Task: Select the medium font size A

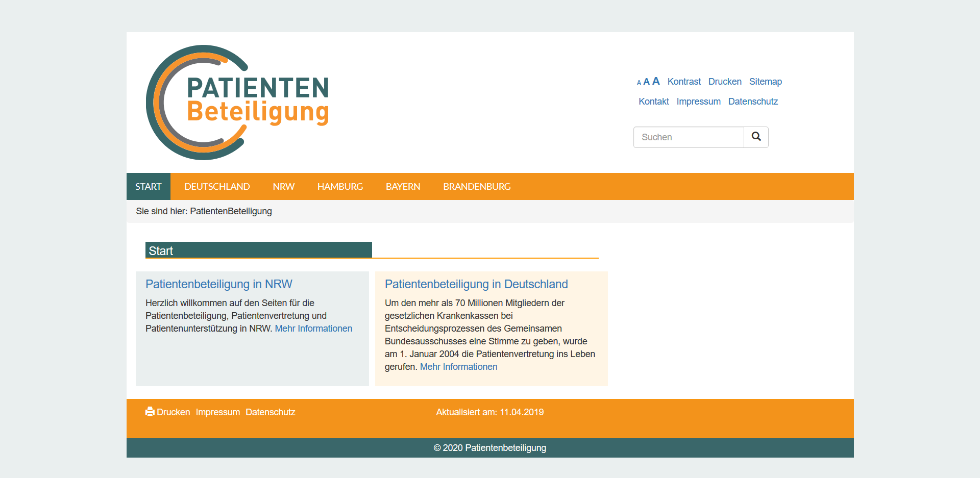Action: (646, 82)
